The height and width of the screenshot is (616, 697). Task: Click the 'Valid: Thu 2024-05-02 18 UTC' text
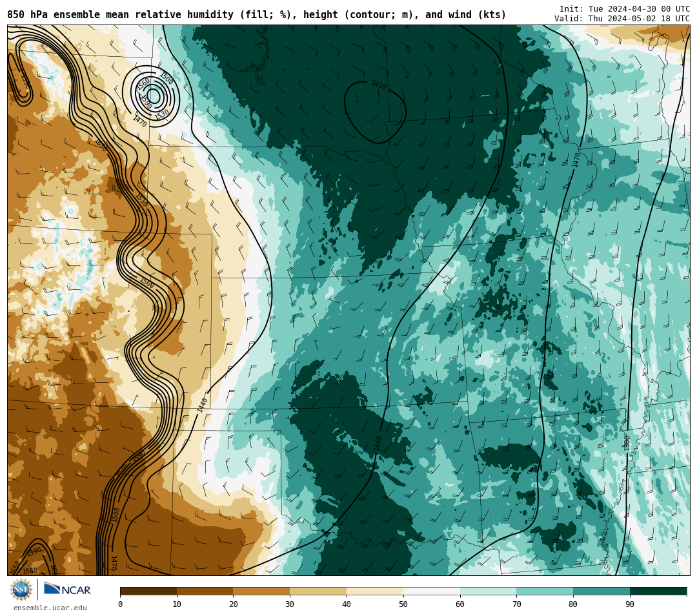tap(622, 19)
